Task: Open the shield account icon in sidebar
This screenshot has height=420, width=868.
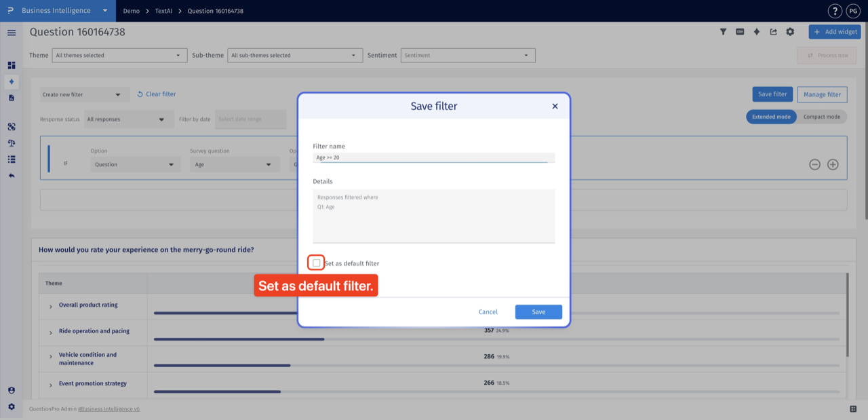Action: [x=12, y=390]
